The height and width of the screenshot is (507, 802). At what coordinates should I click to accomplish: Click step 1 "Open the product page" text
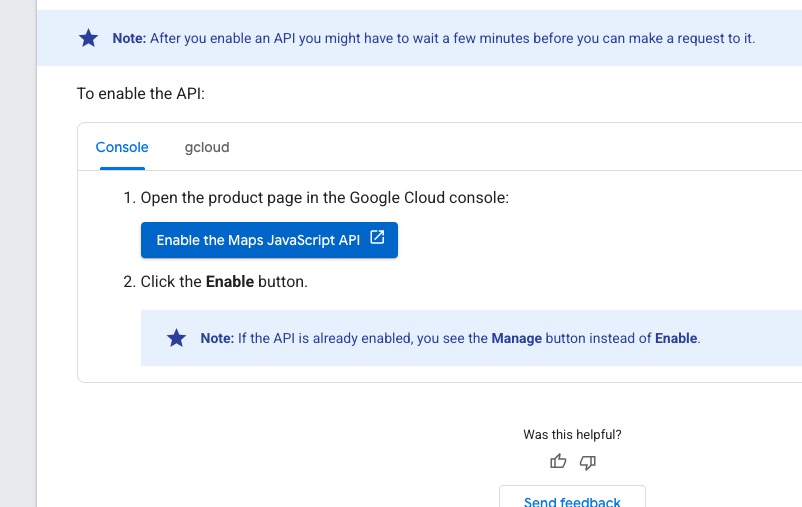click(x=325, y=197)
